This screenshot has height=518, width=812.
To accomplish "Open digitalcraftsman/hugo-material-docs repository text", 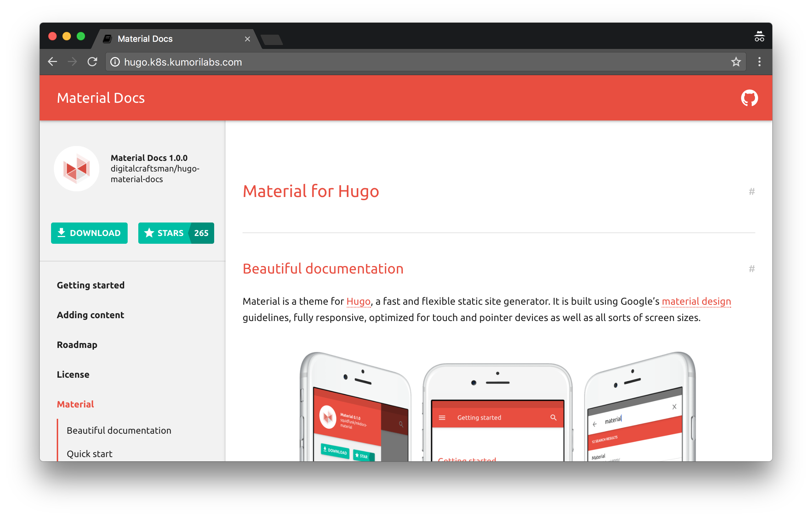I will [155, 174].
